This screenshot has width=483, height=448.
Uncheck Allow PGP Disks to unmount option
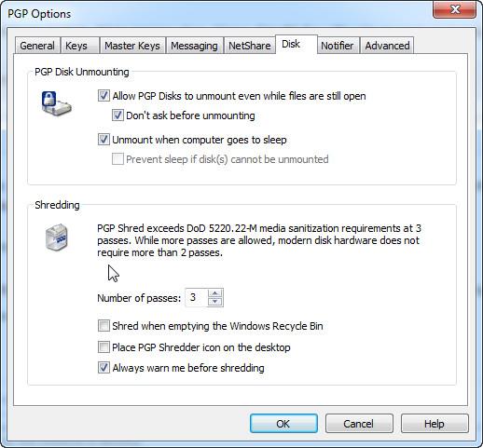pos(103,96)
